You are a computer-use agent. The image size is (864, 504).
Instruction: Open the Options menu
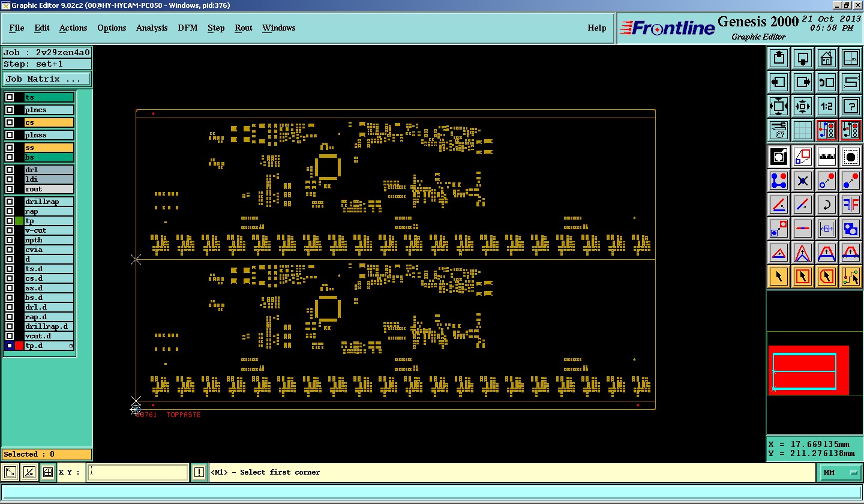(112, 28)
